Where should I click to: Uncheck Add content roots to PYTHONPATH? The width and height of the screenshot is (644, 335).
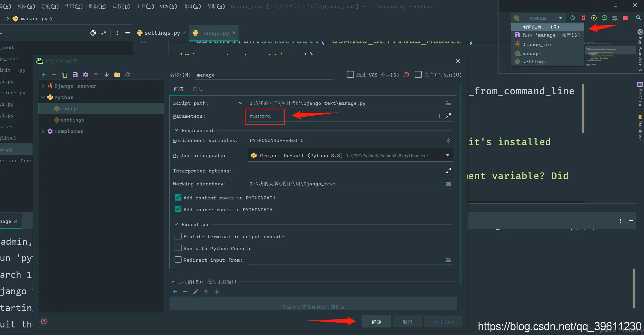(x=178, y=198)
